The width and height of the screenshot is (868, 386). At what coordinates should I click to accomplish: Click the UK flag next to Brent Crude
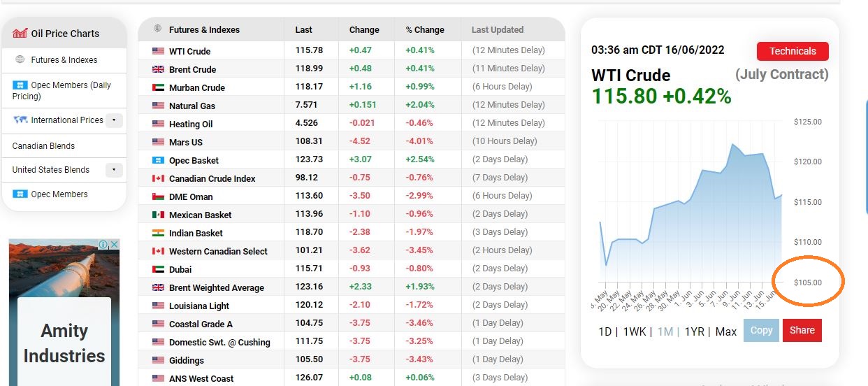pyautogui.click(x=158, y=69)
